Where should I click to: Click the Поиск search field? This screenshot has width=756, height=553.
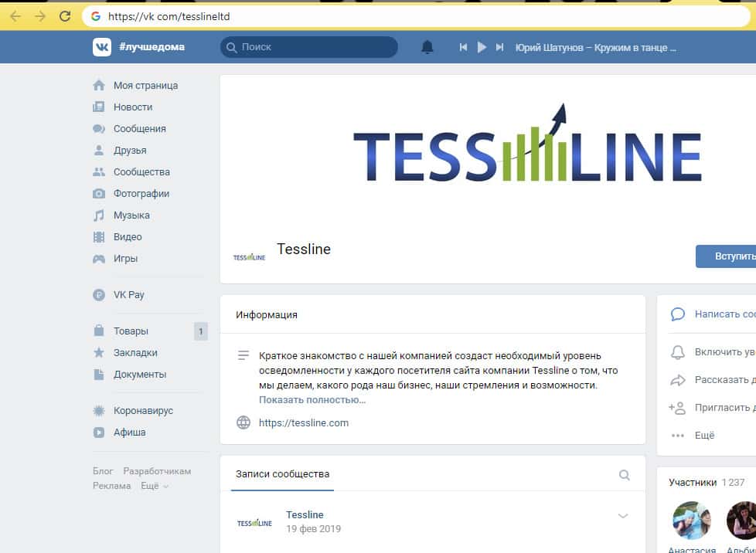point(309,47)
